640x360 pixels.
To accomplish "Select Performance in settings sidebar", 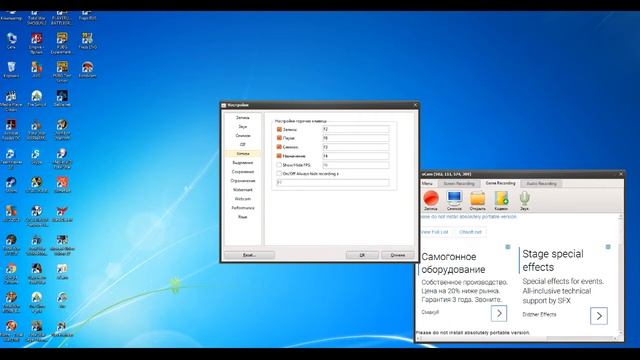I will (x=242, y=208).
